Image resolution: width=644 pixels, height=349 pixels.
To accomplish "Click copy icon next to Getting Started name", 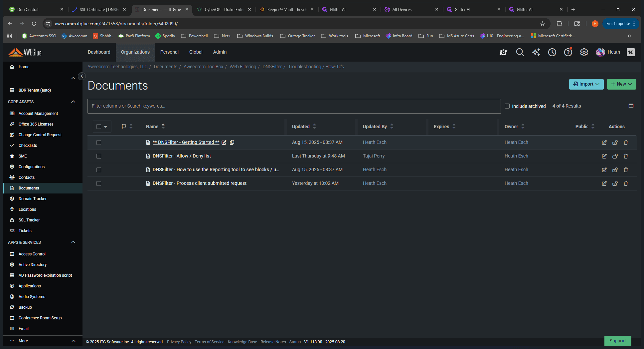I will click(x=232, y=143).
